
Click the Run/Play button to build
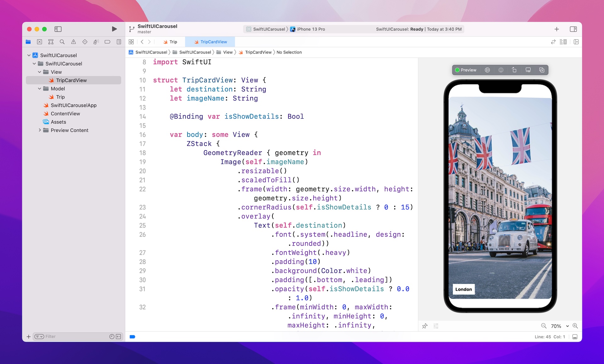point(114,29)
